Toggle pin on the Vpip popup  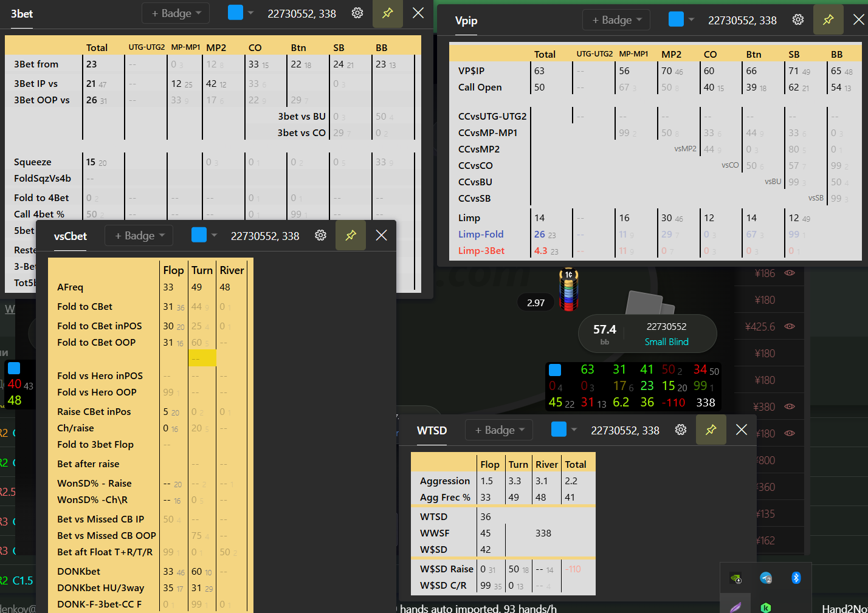coord(828,20)
